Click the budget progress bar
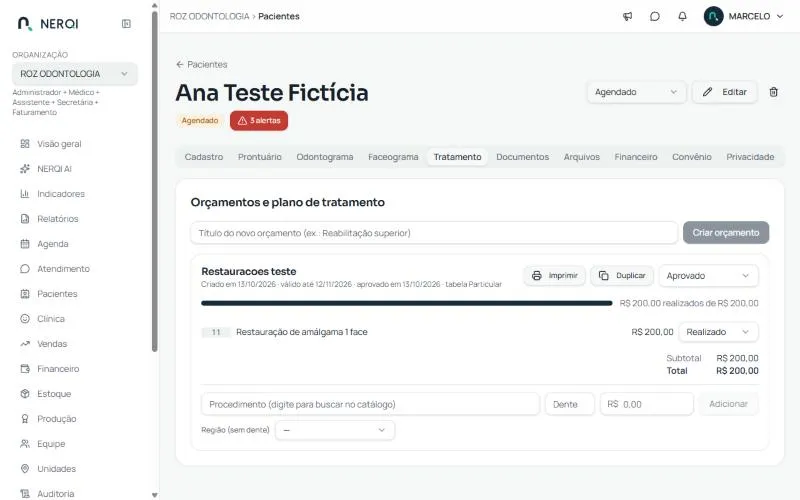800x500 pixels. coord(407,304)
